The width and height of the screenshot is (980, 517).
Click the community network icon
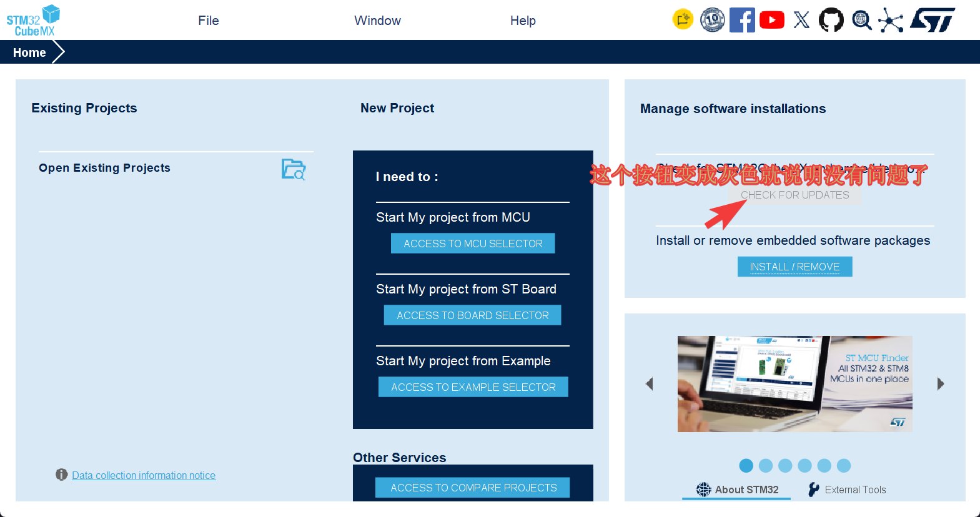pos(891,21)
